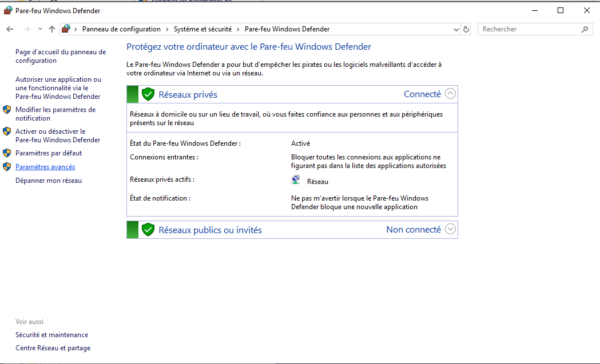
Task: Click Autoriser une application via le Pare-feu
Action: tap(58, 88)
